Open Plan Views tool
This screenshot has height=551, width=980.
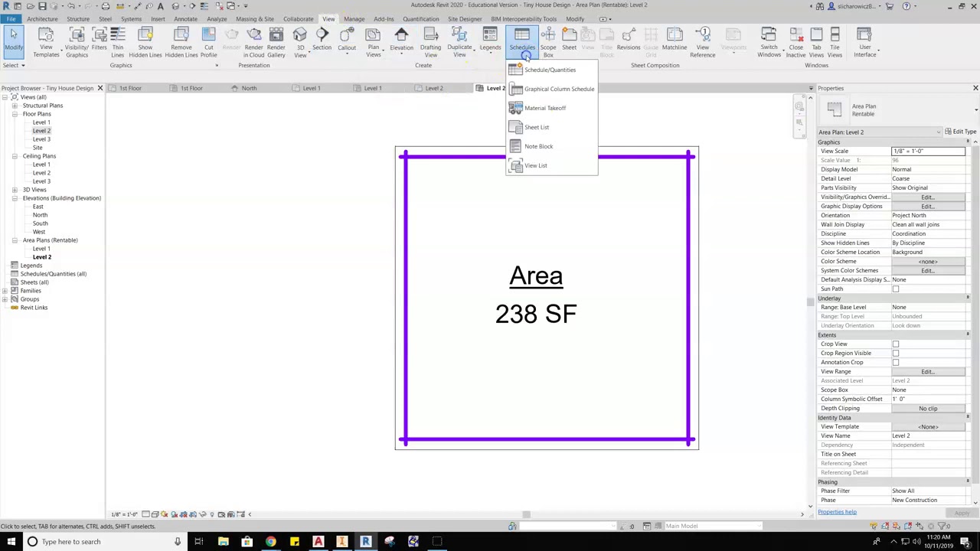pos(373,42)
